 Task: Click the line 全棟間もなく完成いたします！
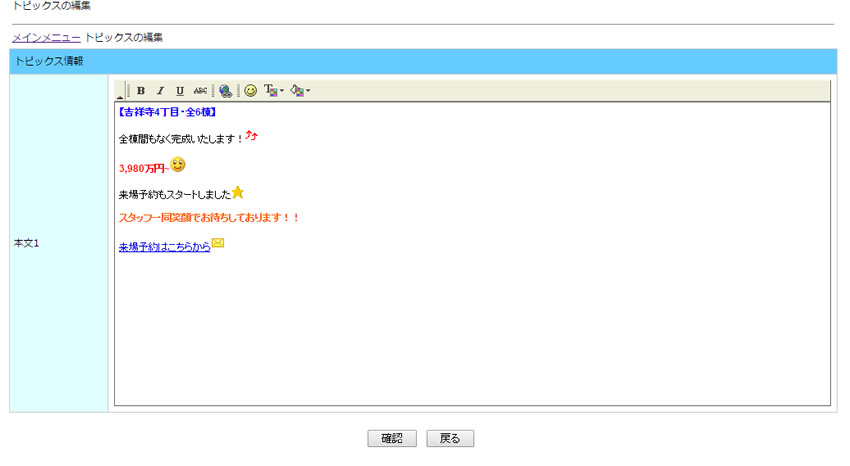182,139
